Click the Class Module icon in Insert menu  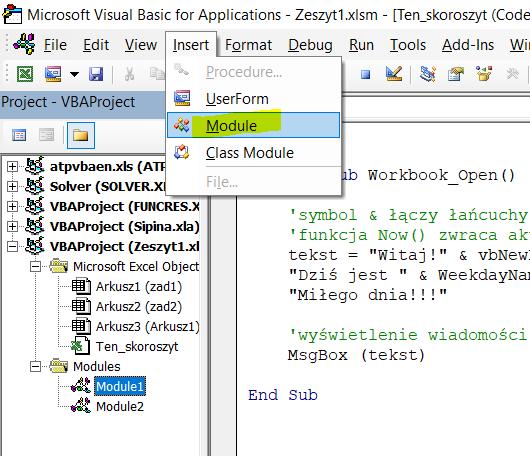tap(182, 152)
